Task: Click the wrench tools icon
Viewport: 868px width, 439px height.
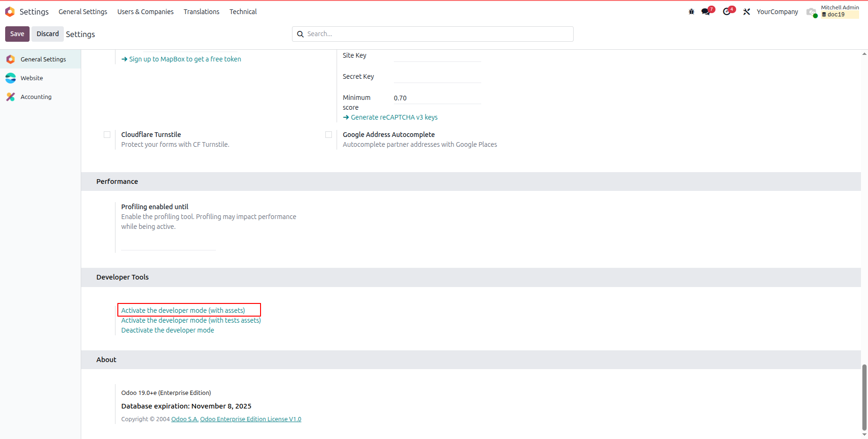Action: pos(746,12)
